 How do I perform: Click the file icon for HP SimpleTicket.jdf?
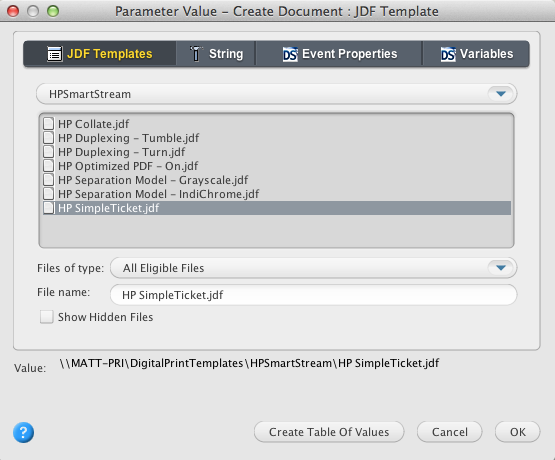pyautogui.click(x=48, y=208)
